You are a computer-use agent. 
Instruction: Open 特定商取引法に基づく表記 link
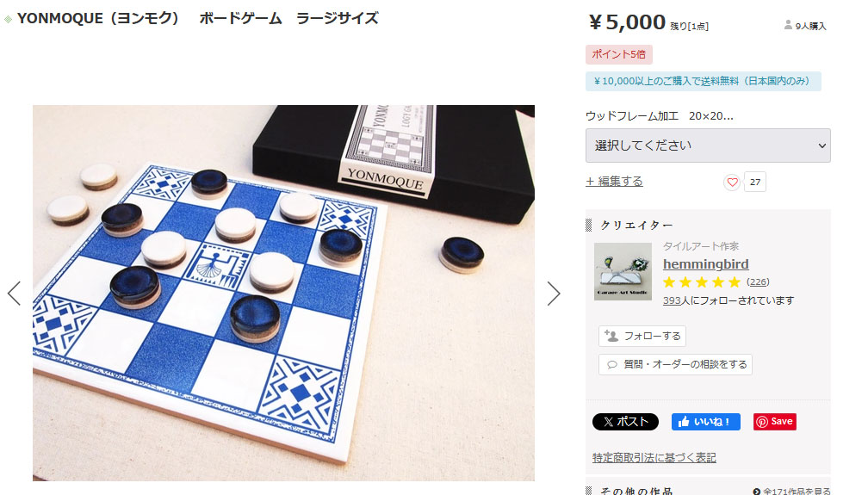(654, 458)
